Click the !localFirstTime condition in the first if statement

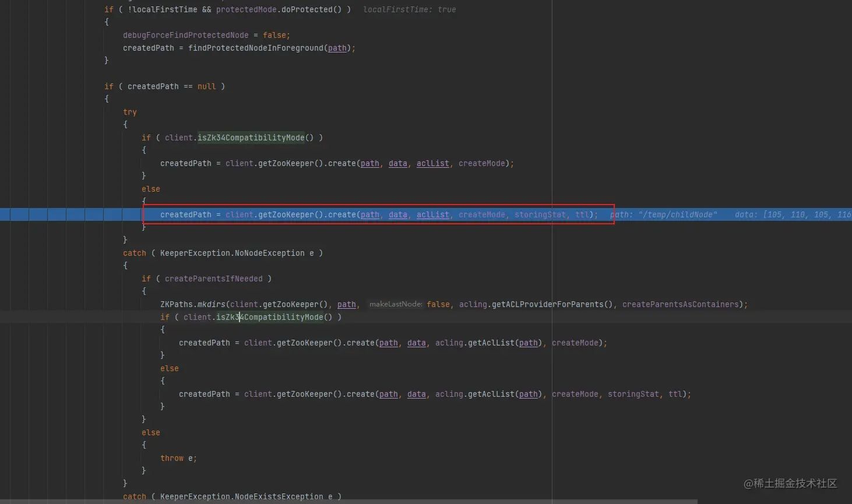click(x=162, y=9)
